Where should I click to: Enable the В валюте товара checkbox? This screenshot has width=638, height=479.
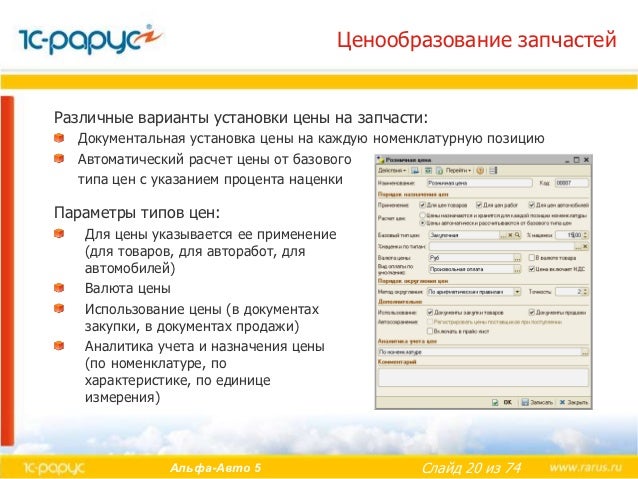coord(531,258)
